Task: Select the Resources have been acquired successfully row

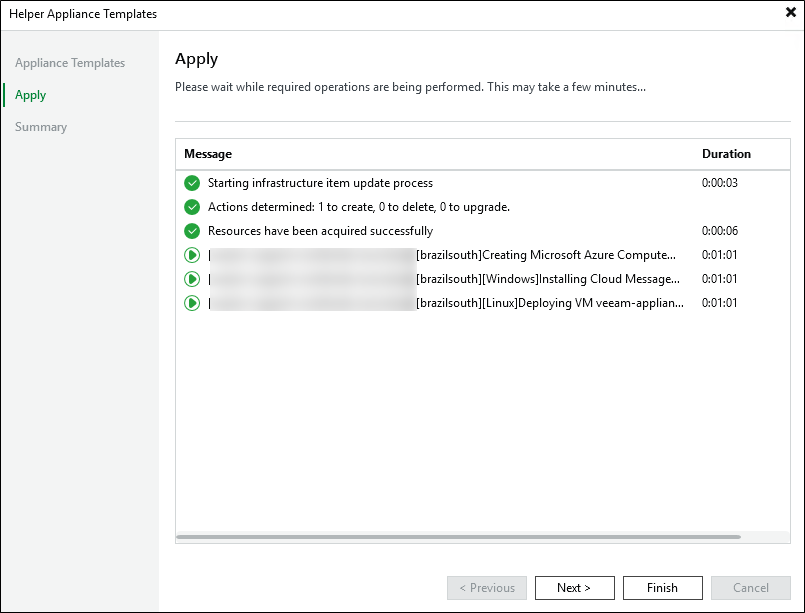Action: [x=320, y=231]
